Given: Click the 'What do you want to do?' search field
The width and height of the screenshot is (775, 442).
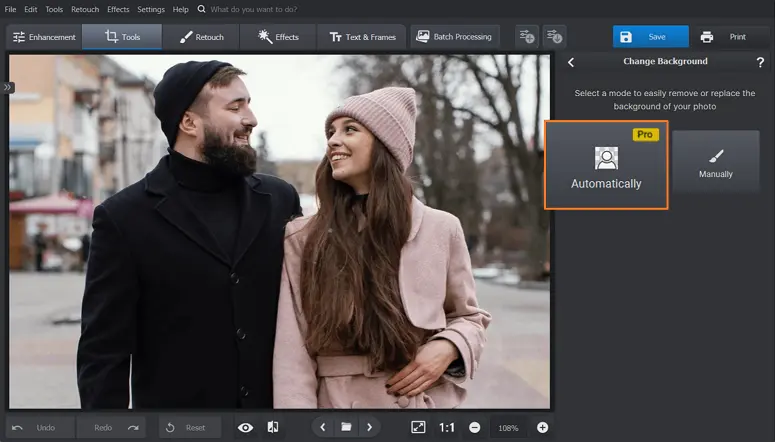Looking at the screenshot, I should (x=254, y=9).
